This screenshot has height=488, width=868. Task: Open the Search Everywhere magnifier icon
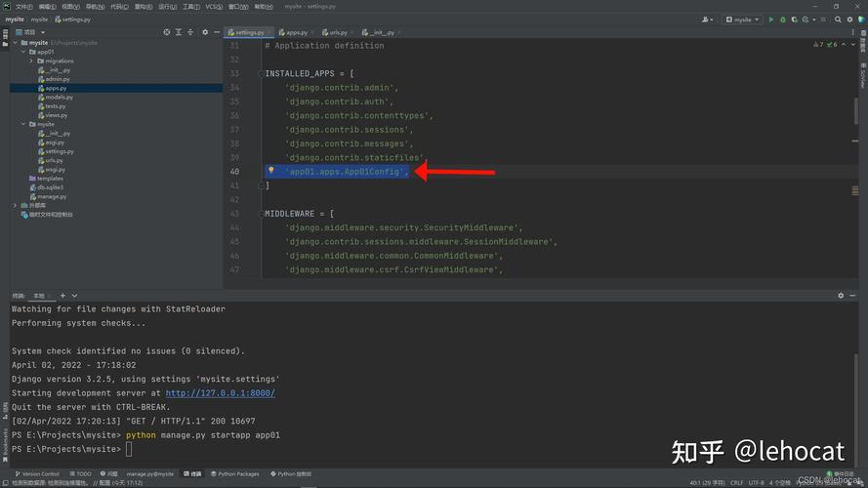[x=838, y=20]
